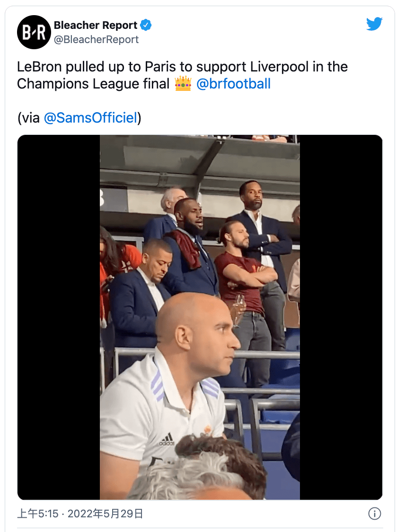Open the B/R round profile avatar

pyautogui.click(x=34, y=32)
